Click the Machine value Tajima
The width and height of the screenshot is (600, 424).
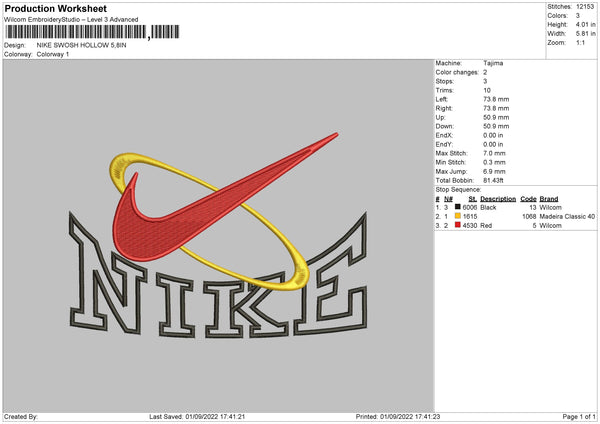(493, 63)
